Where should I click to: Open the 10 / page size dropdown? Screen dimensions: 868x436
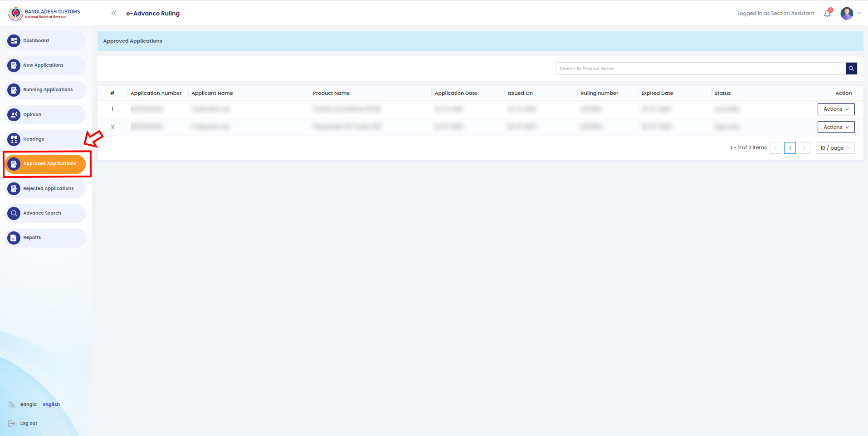pyautogui.click(x=835, y=148)
